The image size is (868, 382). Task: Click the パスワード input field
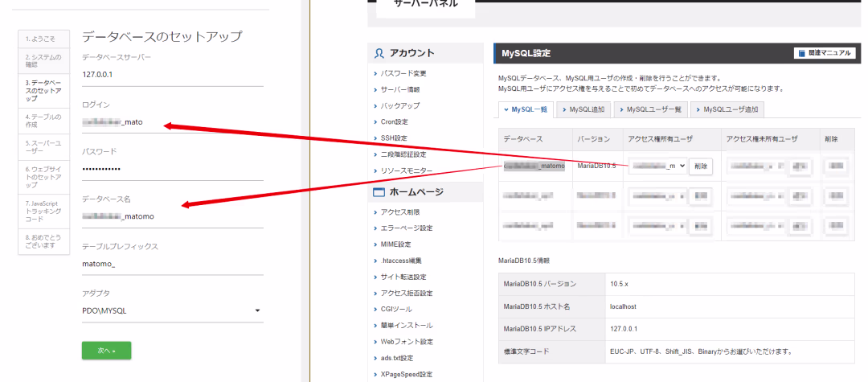click(x=172, y=169)
